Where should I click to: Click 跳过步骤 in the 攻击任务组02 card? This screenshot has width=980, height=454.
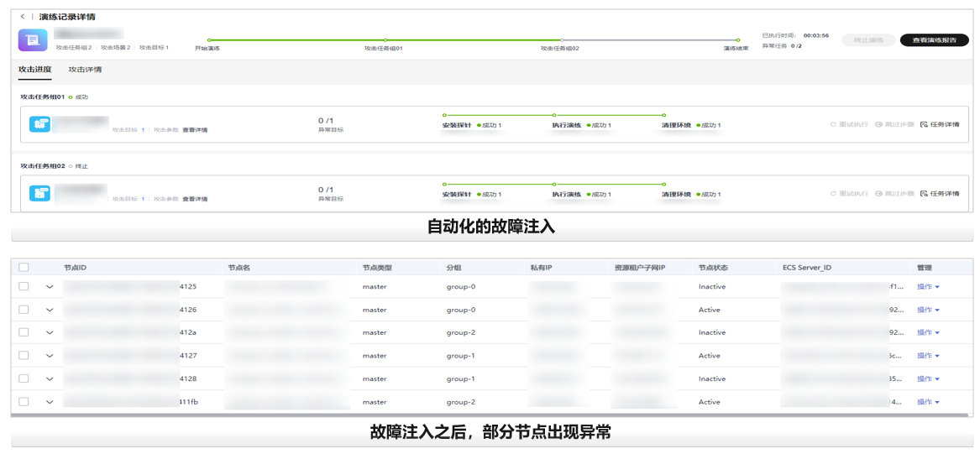coord(895,194)
